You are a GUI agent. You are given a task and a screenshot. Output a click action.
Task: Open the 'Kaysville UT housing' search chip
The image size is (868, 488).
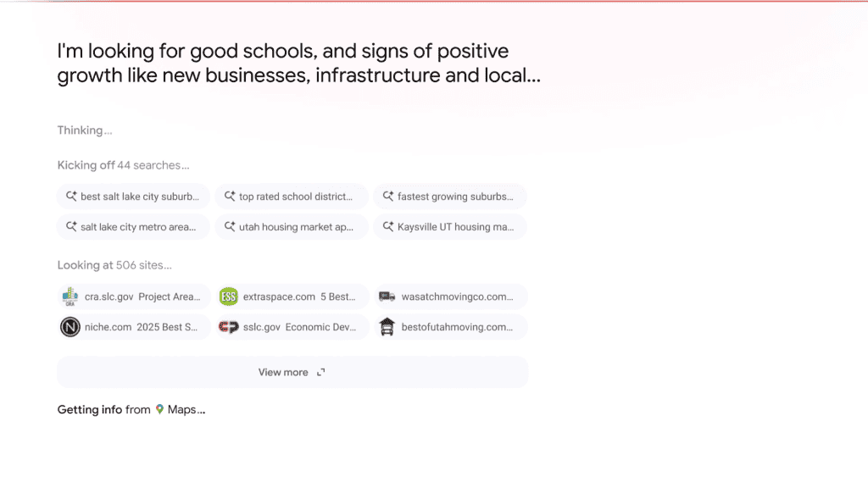point(450,227)
